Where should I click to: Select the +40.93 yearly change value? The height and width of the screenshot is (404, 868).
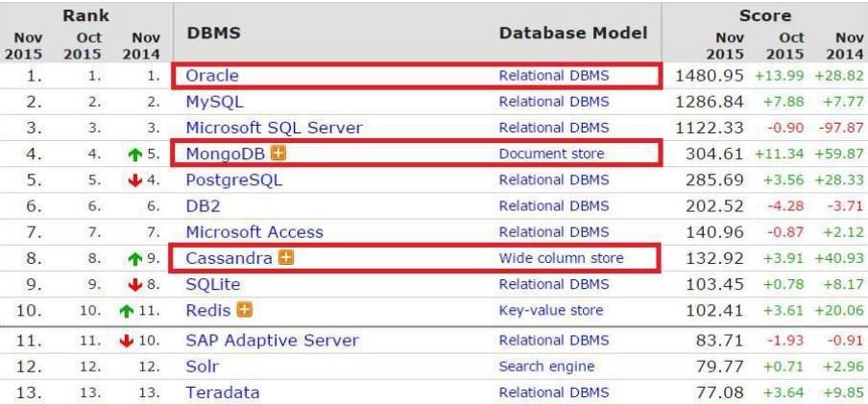coord(839,258)
